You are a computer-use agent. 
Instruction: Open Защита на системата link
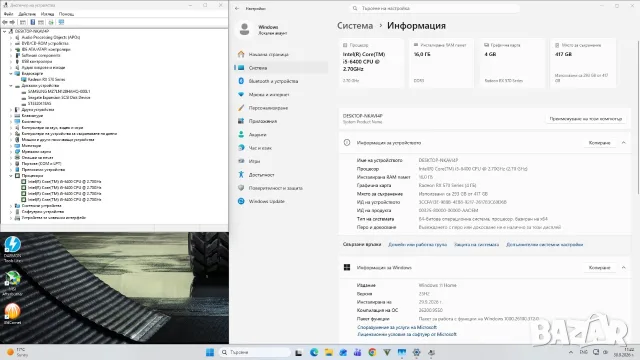point(476,244)
